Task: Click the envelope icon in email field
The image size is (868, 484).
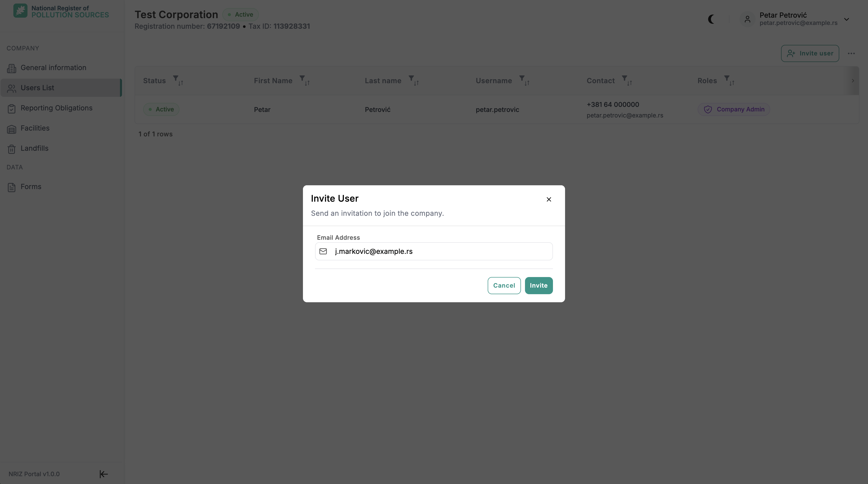Action: tap(323, 251)
